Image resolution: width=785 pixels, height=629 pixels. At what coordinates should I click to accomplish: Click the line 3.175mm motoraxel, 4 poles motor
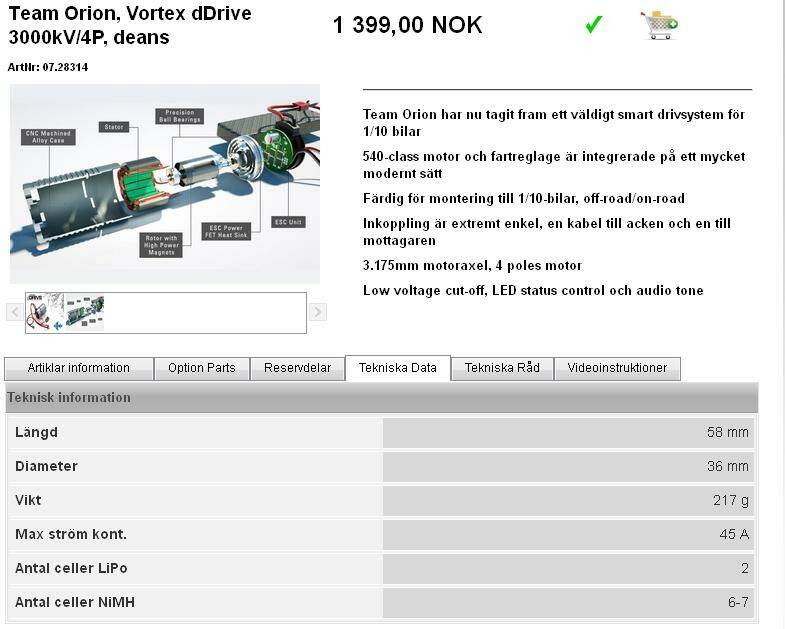pyautogui.click(x=473, y=265)
